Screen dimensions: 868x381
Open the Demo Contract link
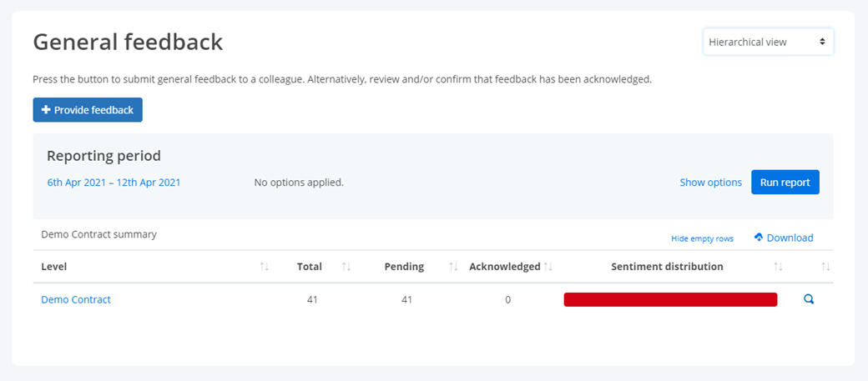76,299
